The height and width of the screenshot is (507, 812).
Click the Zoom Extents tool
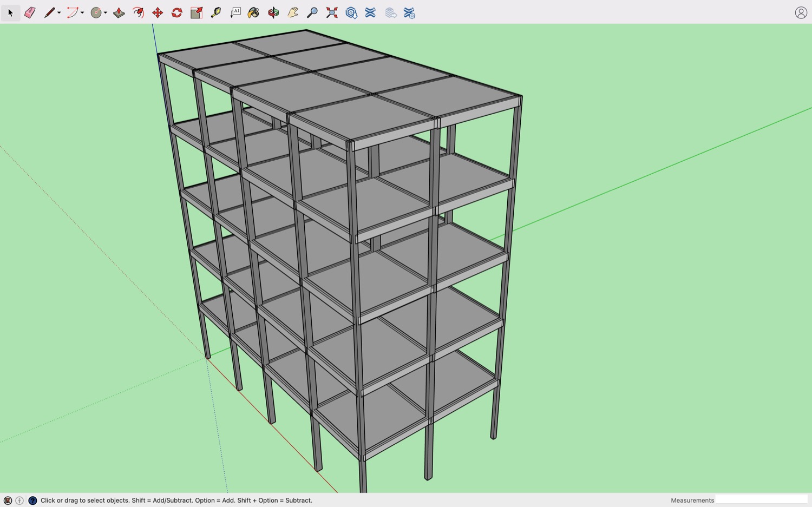tap(332, 12)
